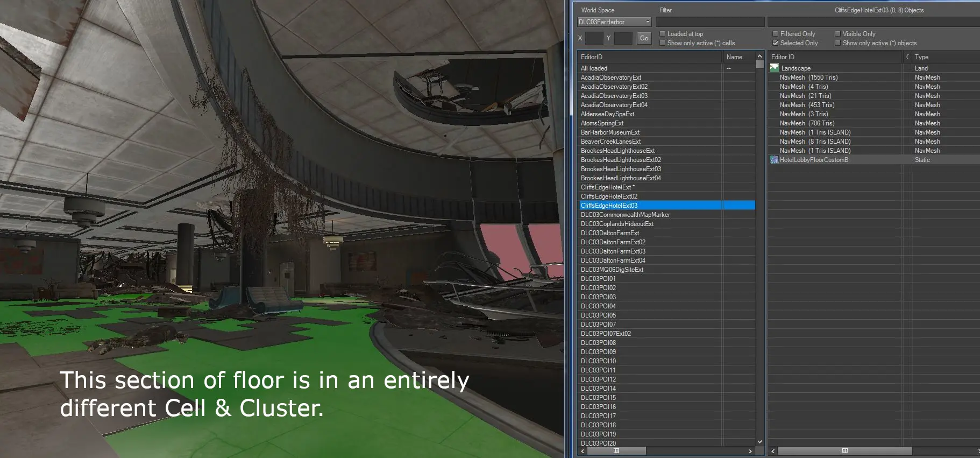980x458 pixels.
Task: Click cell list scroll down arrow
Action: pos(759,442)
